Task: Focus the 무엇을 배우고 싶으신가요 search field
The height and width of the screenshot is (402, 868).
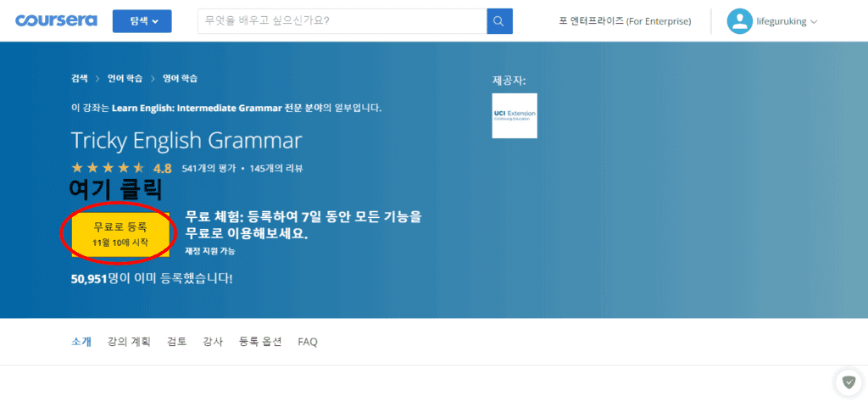Action: click(x=342, y=21)
